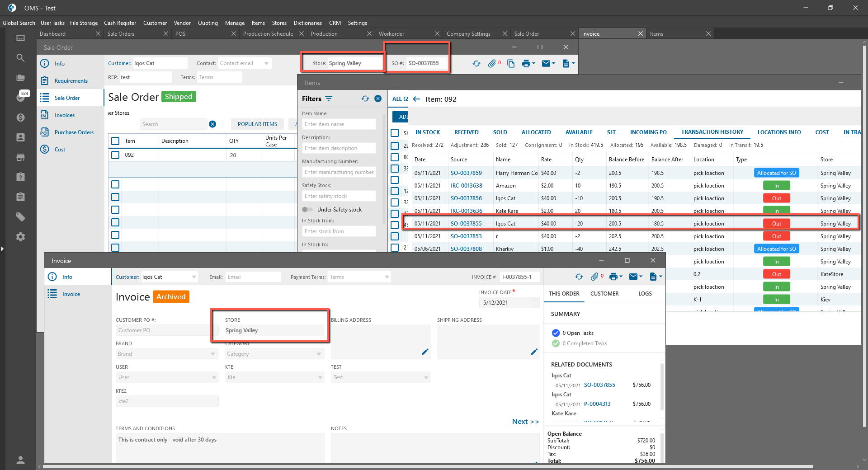Click the refresh icon in Sale Order toolbar
This screenshot has height=470, width=868.
(x=476, y=64)
